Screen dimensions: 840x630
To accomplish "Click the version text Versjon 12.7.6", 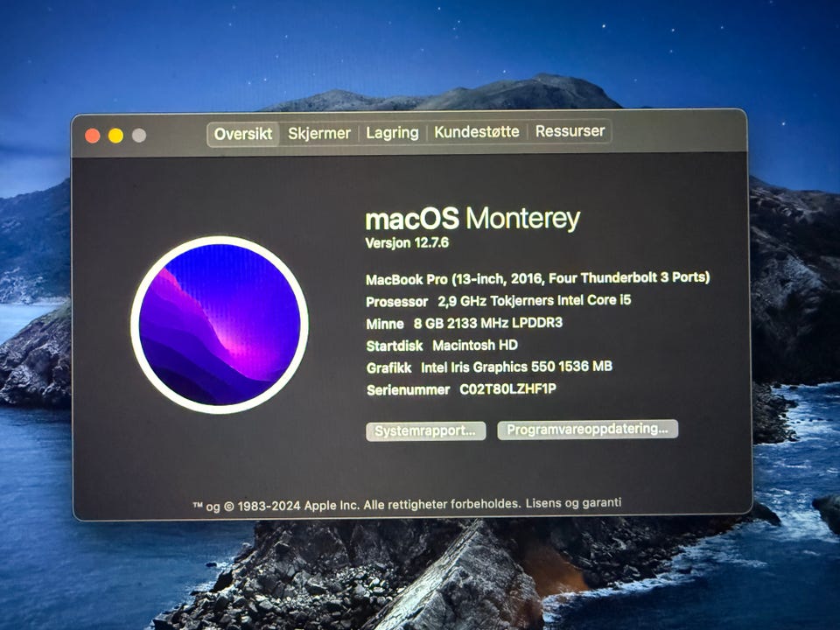I will tap(407, 243).
